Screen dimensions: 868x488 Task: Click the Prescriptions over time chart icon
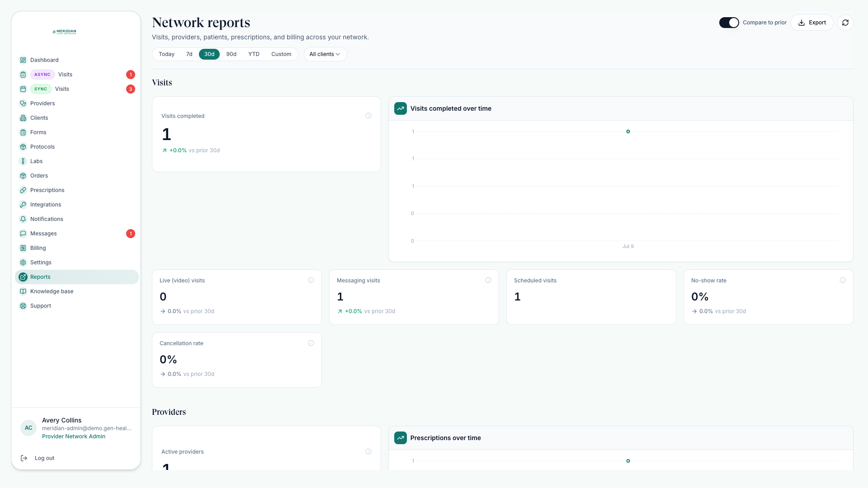point(401,438)
